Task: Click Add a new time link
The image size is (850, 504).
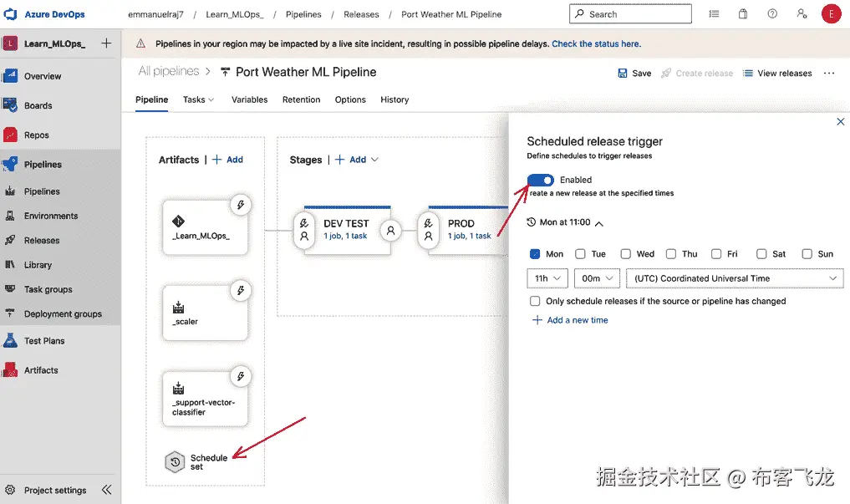Action: (x=570, y=320)
